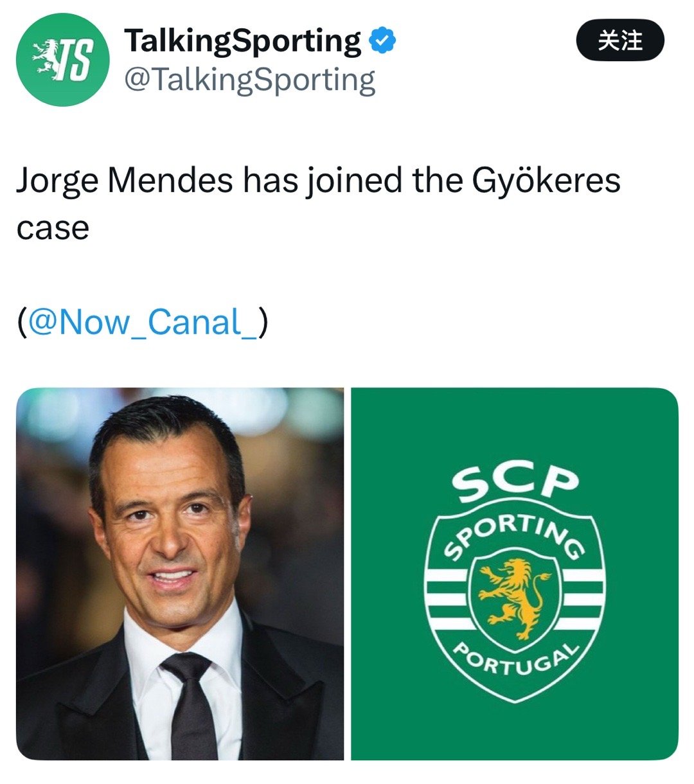This screenshot has height=784, width=694.
Task: View the Jorge Mendes photo on the left
Action: [x=180, y=574]
